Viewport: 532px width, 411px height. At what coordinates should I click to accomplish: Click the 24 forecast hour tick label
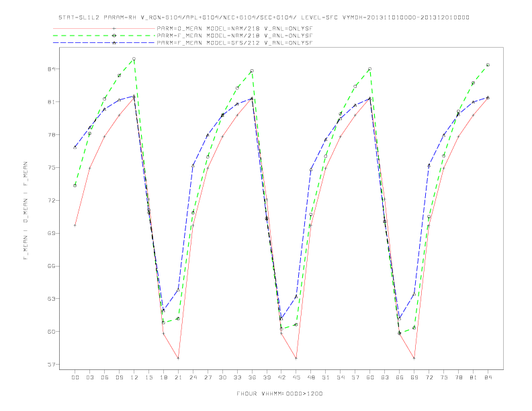tap(193, 377)
